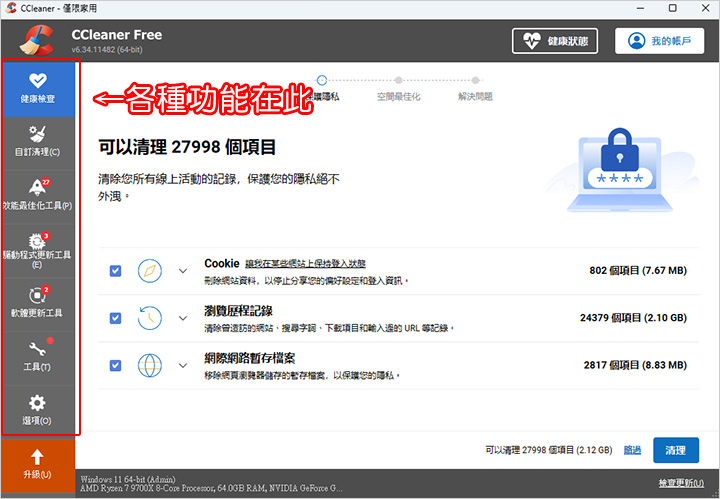
Task: Click the Windows 11 64-bit system info text
Action: coord(128,479)
